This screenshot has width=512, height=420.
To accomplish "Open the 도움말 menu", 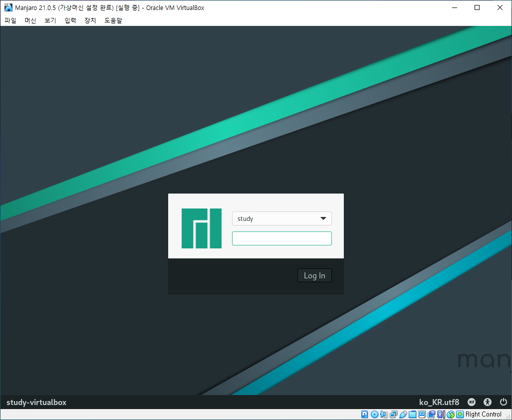I will (x=113, y=20).
